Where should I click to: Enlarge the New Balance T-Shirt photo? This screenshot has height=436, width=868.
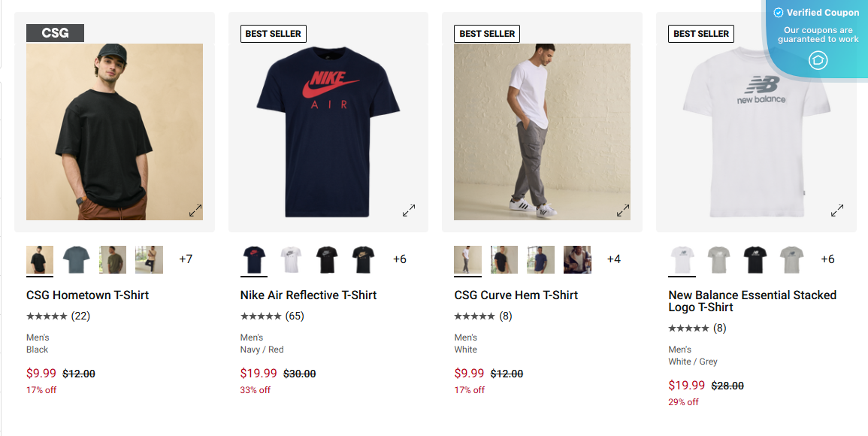pyautogui.click(x=836, y=210)
